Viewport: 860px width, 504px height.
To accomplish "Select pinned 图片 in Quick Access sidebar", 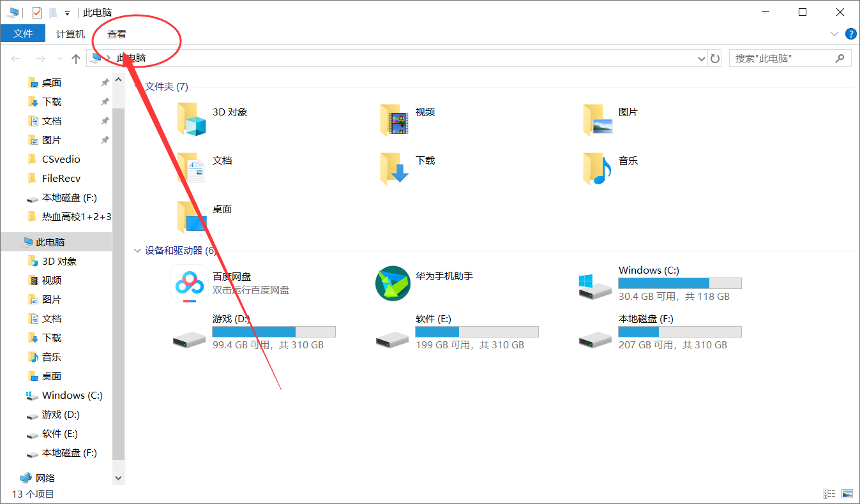I will [52, 140].
